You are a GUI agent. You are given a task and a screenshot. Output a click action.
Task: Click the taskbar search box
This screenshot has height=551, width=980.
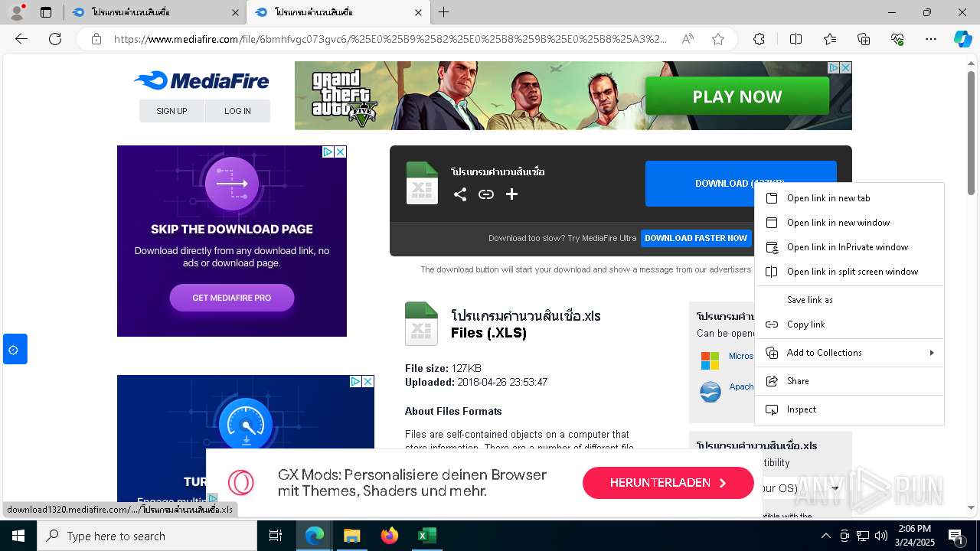pyautogui.click(x=147, y=536)
